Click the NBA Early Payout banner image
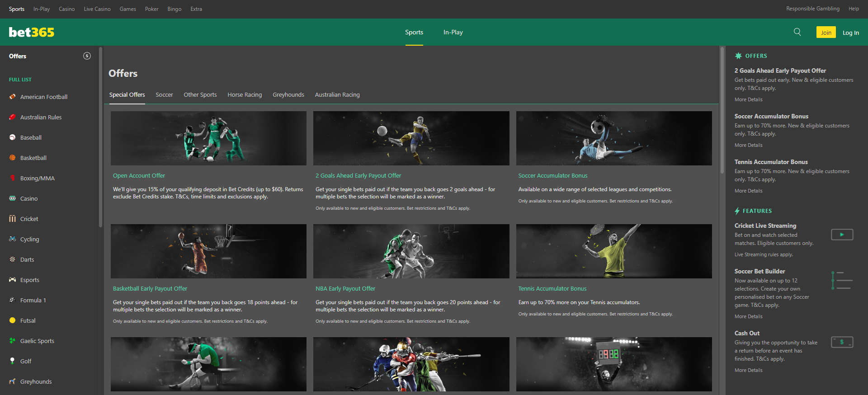The width and height of the screenshot is (868, 395). pos(411,251)
